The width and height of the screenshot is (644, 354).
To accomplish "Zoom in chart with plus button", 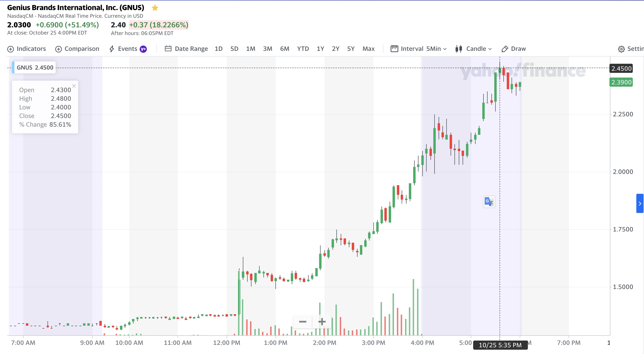I will [x=322, y=322].
